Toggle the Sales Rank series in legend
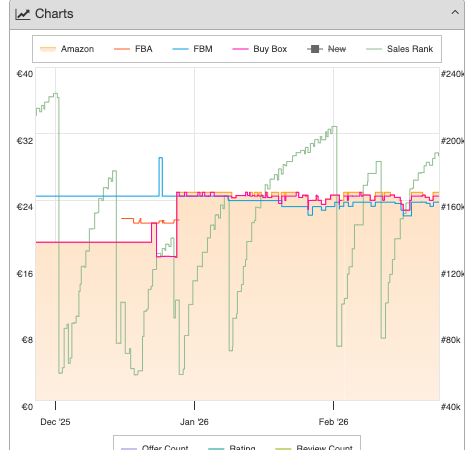The width and height of the screenshot is (474, 450). [x=400, y=49]
